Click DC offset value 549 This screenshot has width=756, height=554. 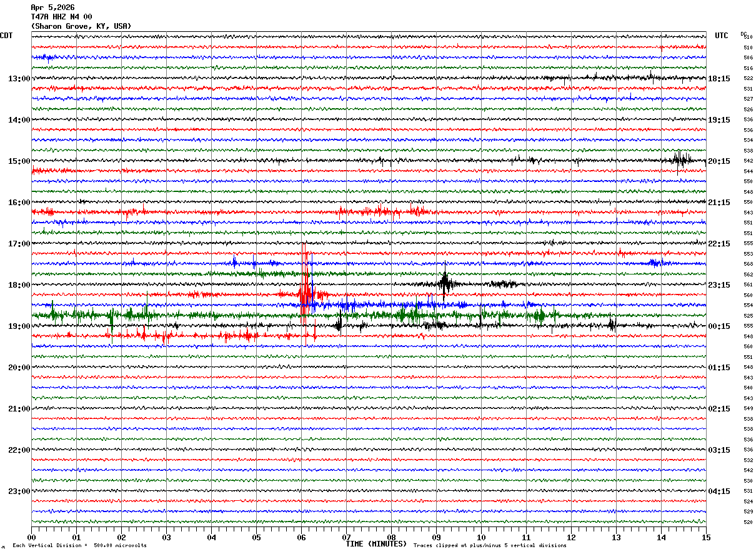tap(748, 408)
